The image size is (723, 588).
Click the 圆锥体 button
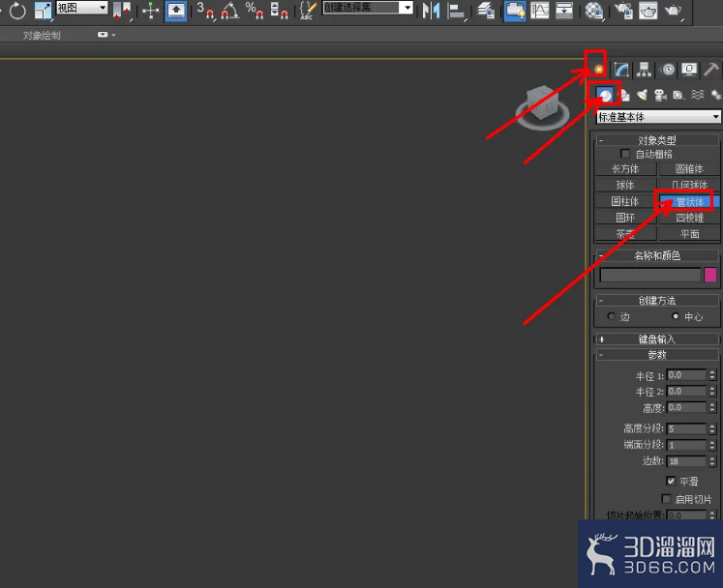[689, 168]
